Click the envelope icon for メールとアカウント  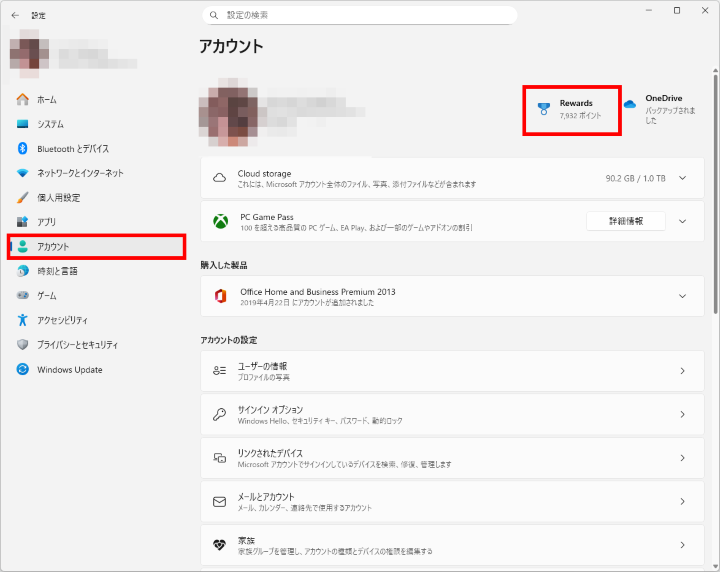[219, 501]
